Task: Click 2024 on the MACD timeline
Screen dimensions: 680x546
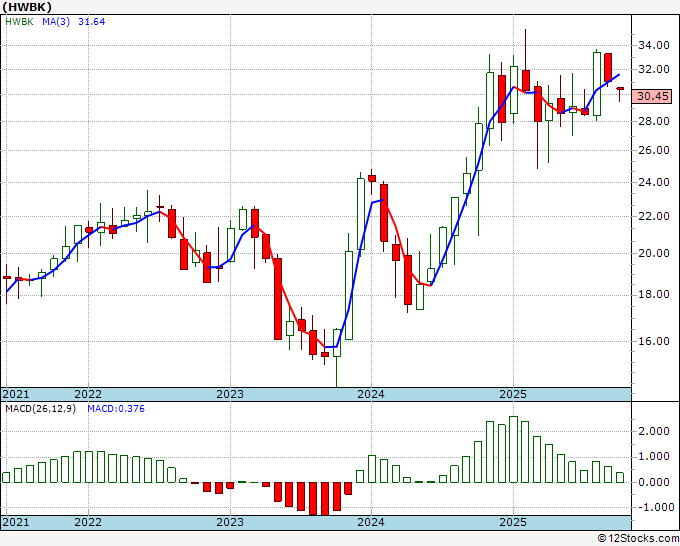Action: (371, 522)
